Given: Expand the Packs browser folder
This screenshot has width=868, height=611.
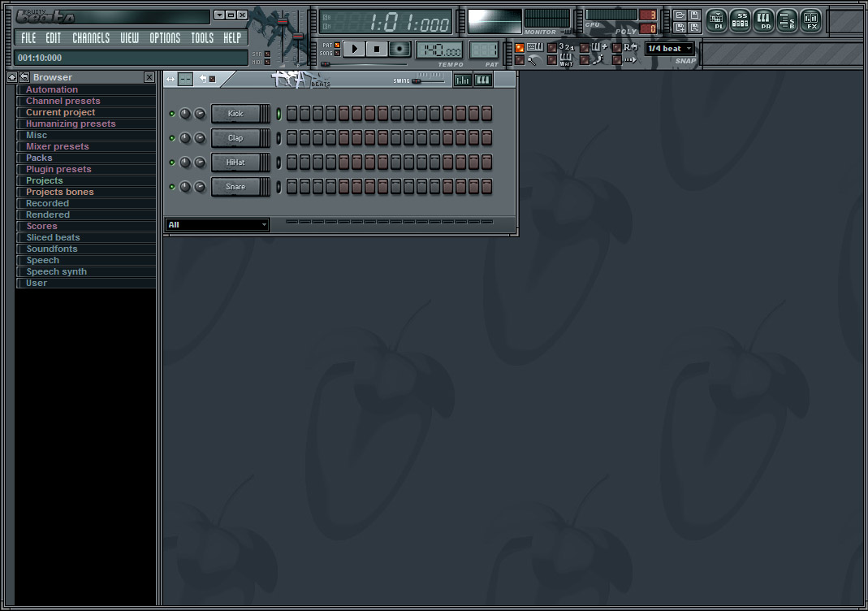Looking at the screenshot, I should tap(86, 158).
